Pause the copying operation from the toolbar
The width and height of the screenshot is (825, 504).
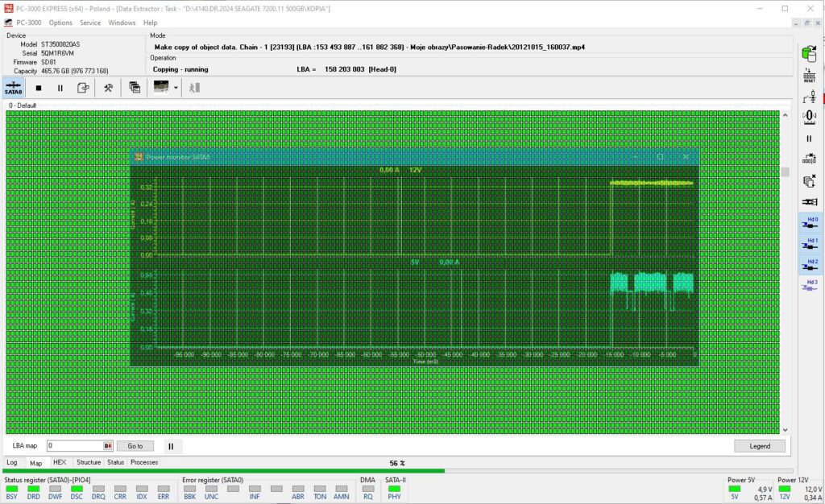pyautogui.click(x=60, y=88)
